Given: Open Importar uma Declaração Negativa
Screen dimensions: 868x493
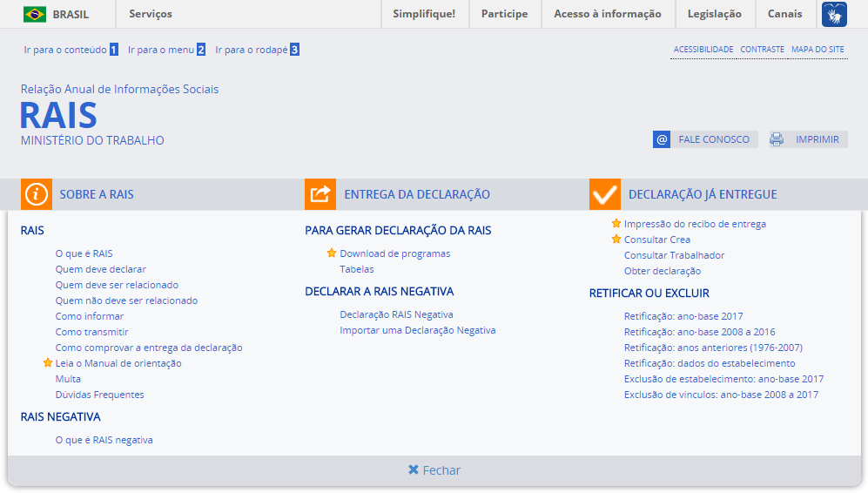Looking at the screenshot, I should click(418, 330).
